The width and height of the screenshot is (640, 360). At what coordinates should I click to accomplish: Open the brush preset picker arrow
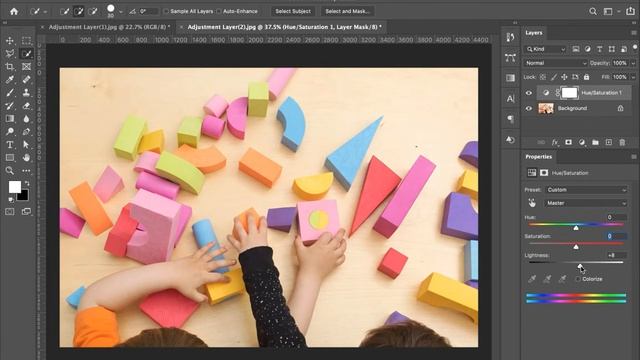(121, 12)
